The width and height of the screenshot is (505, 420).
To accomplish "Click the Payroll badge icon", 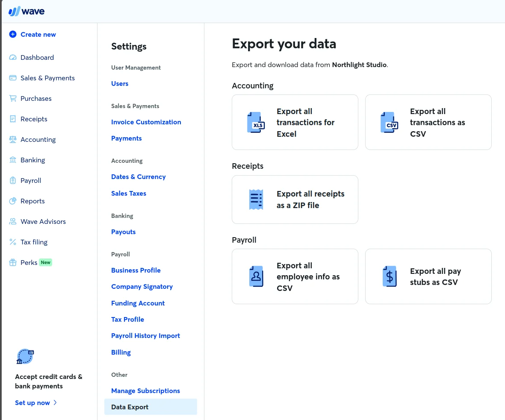I will pos(13,181).
